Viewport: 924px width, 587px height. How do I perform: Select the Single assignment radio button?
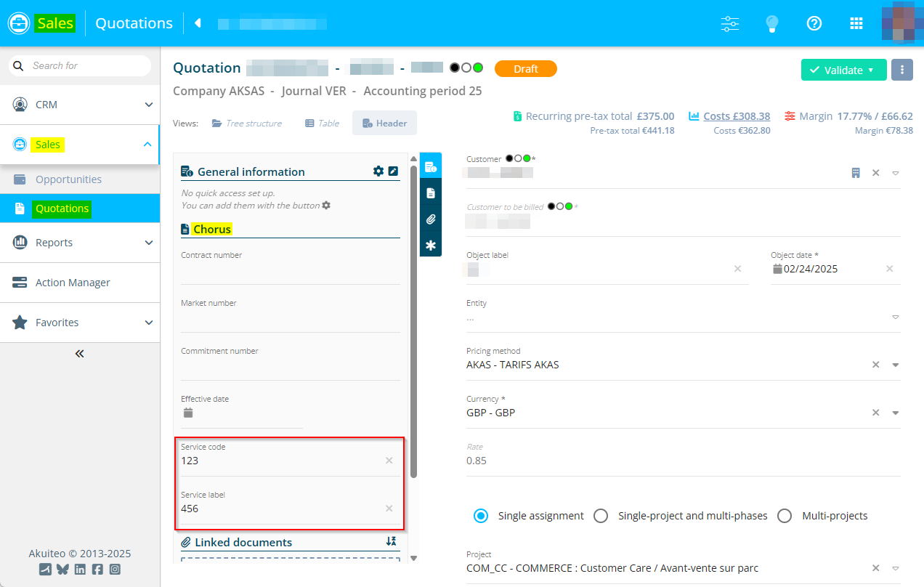pyautogui.click(x=480, y=516)
